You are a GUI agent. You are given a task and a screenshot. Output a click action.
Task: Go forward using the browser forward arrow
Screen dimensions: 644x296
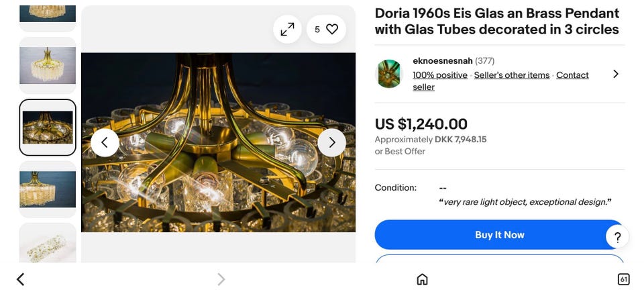pyautogui.click(x=221, y=279)
